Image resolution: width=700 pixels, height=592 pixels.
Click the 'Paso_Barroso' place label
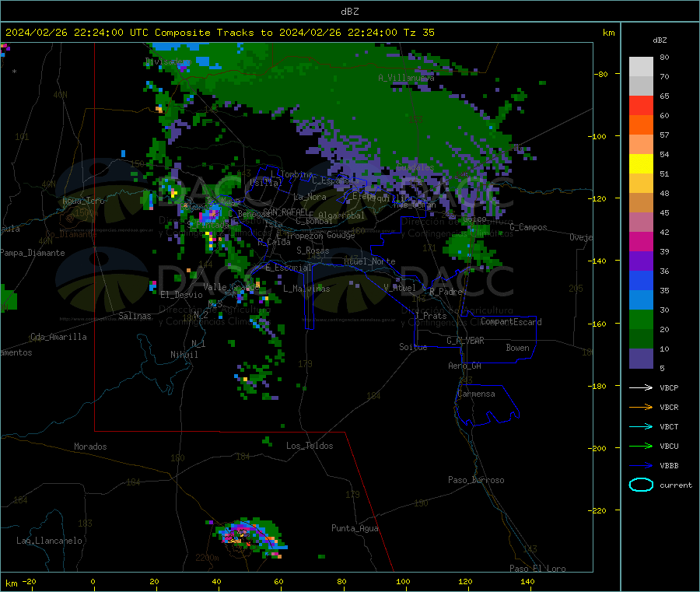click(476, 480)
